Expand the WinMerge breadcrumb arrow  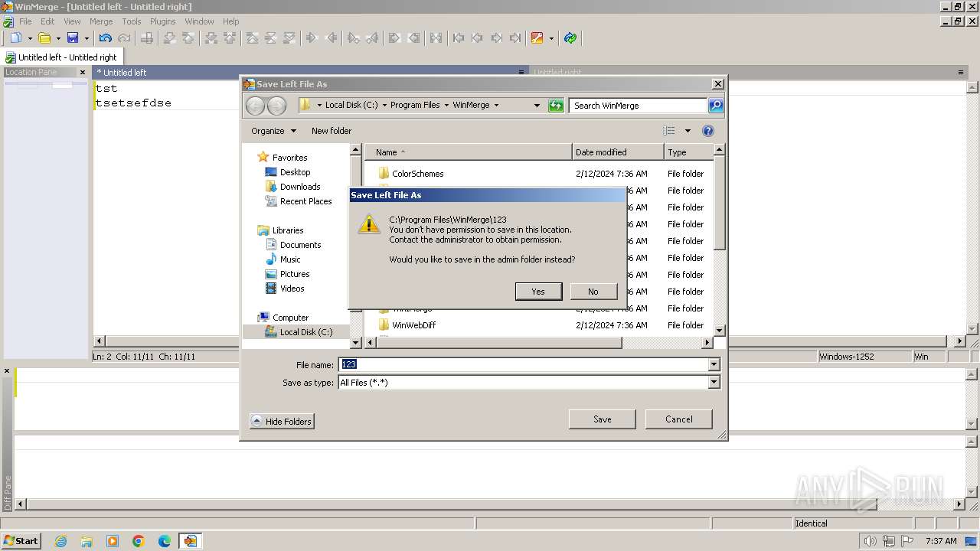(x=496, y=105)
